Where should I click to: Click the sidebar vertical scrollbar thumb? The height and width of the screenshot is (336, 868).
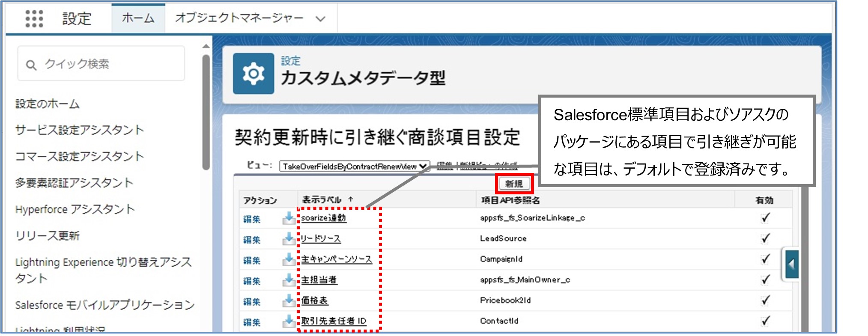[206, 112]
